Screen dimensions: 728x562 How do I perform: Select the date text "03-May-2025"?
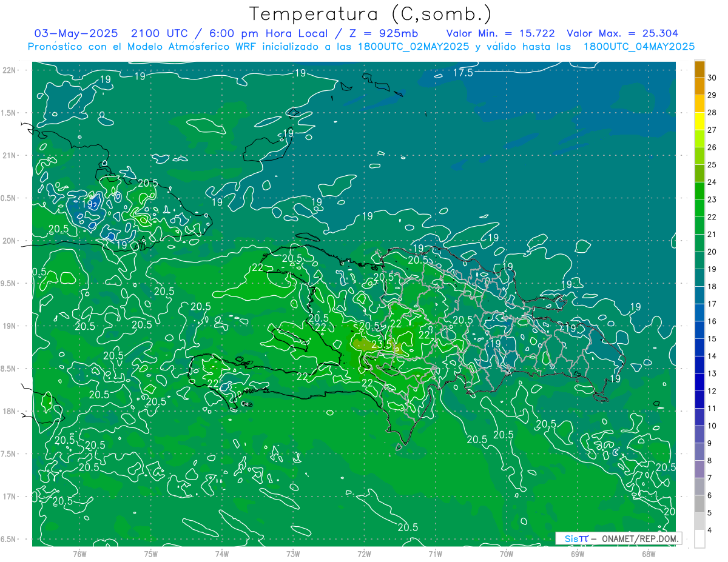pyautogui.click(x=75, y=33)
